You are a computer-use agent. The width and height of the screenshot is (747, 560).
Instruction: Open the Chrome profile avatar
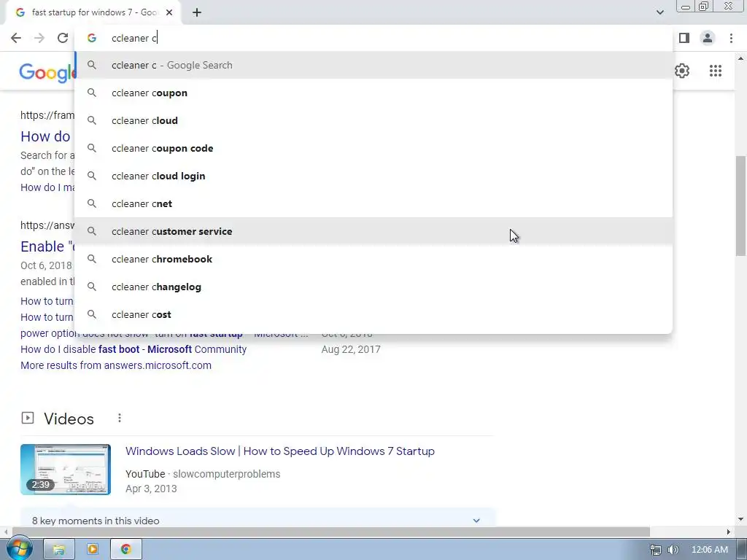click(708, 38)
